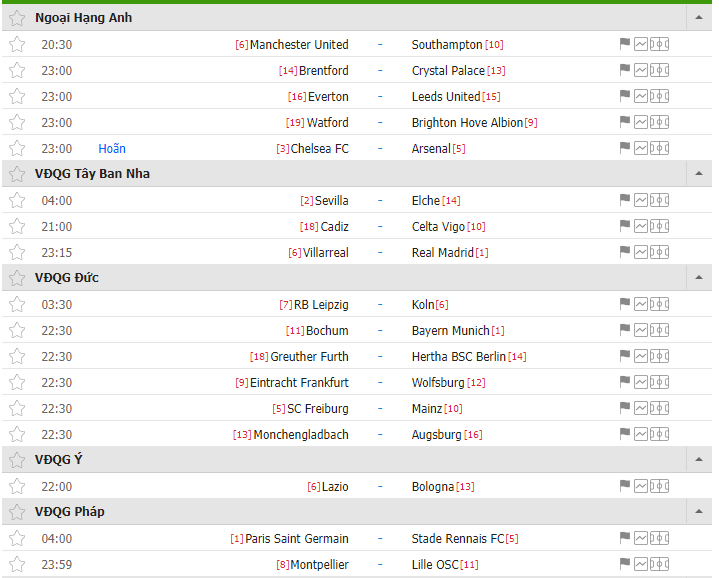719x578 pixels.
Task: Favorite the Manchester United vs Southampton match
Action: [x=17, y=44]
